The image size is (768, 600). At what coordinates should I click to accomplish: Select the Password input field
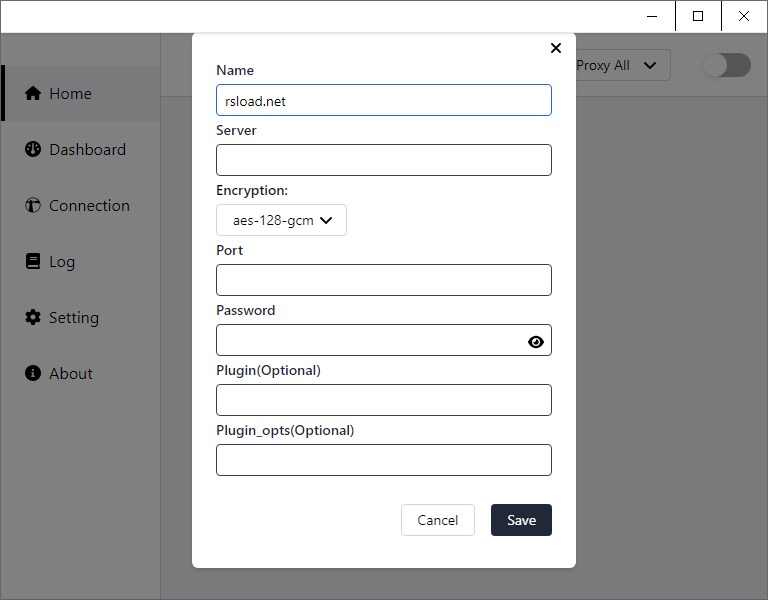(x=370, y=340)
